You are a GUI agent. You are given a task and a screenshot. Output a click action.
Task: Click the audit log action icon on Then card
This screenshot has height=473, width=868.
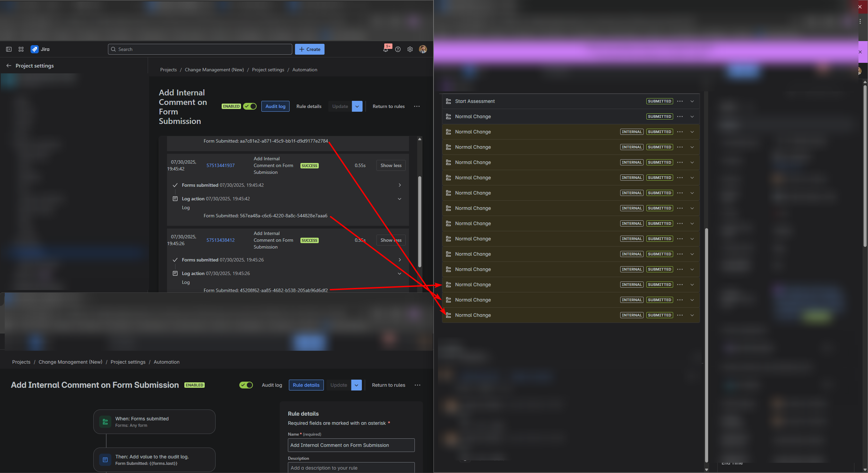pos(105,459)
